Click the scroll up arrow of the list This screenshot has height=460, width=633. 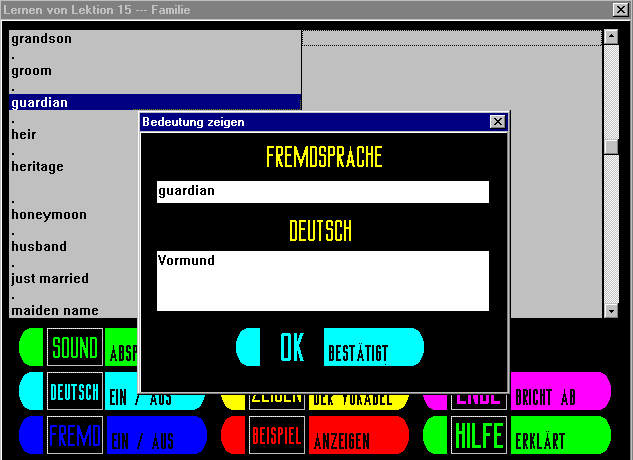610,38
